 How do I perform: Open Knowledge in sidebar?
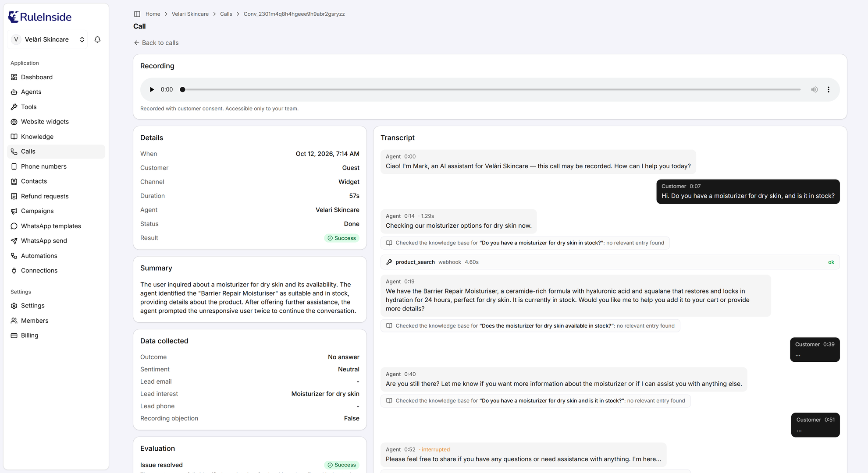coord(56,137)
